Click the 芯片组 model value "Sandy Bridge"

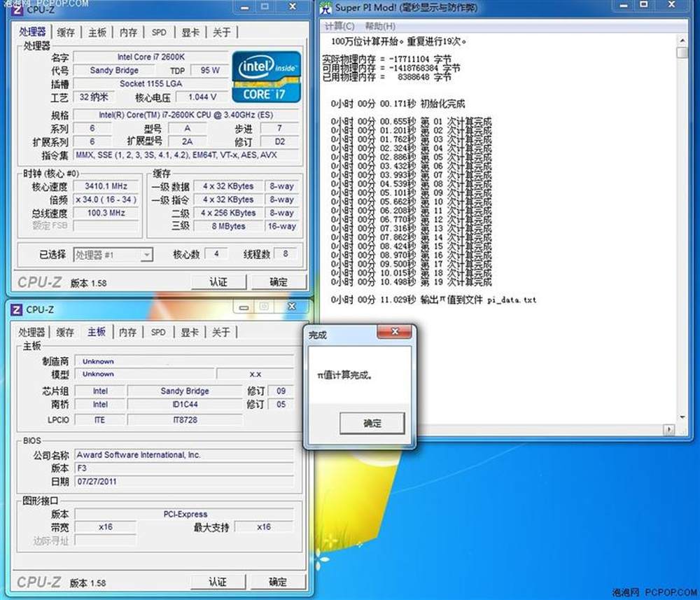185,391
